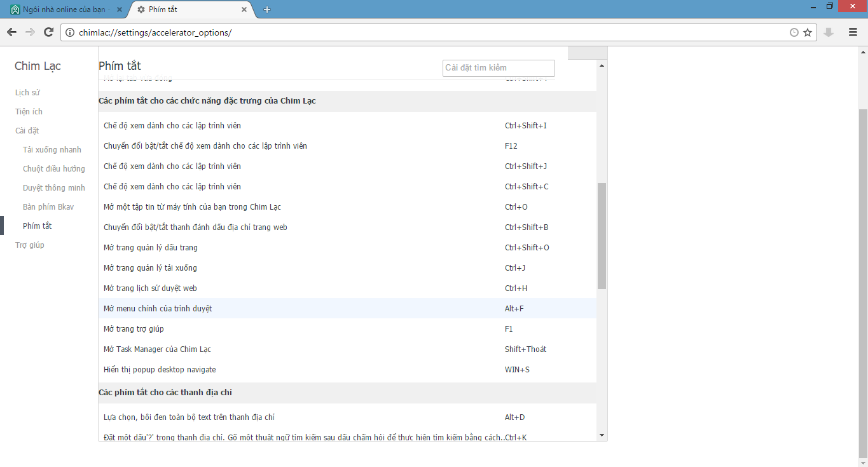The width and height of the screenshot is (868, 467).
Task: Click the F12 shortcut value
Action: point(511,146)
